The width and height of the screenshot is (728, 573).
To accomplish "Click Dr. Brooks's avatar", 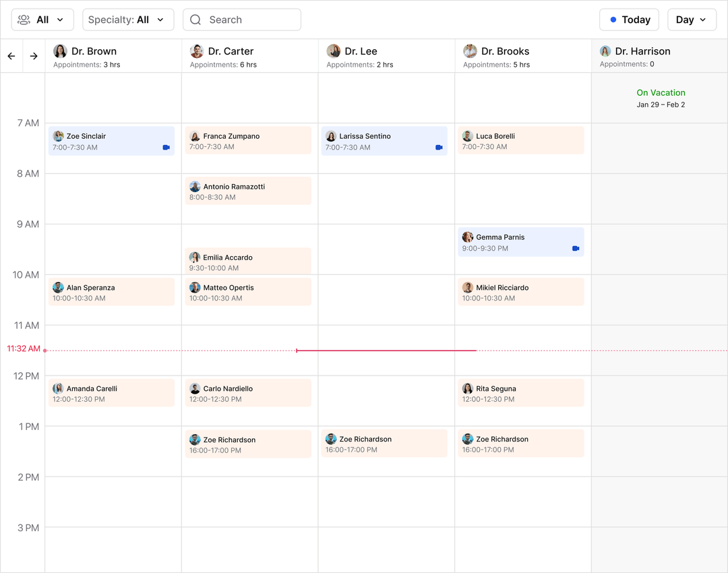I will point(470,51).
